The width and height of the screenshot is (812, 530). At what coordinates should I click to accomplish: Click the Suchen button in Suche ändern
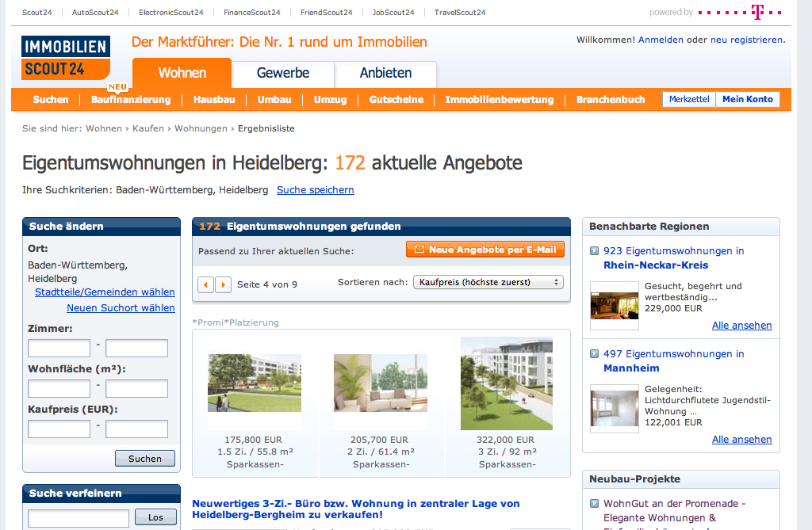145,459
